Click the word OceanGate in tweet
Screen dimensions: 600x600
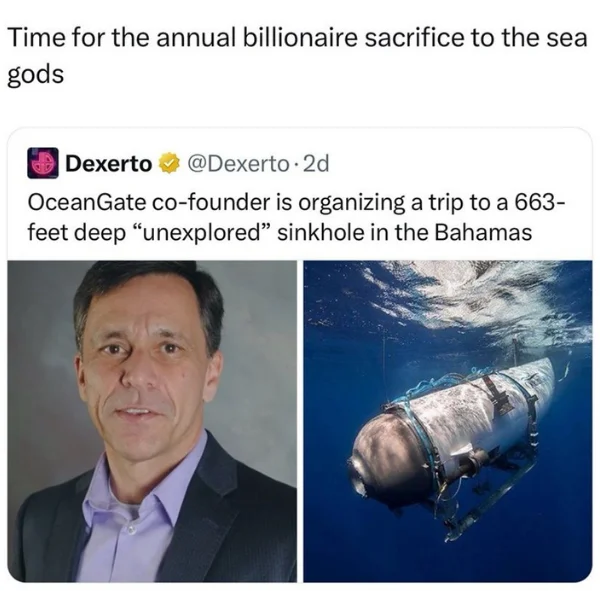tap(86, 203)
